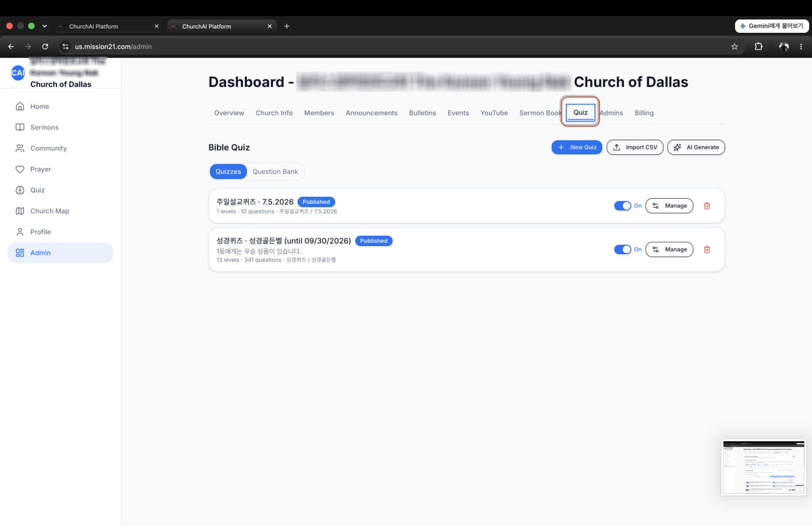Viewport: 812px width, 526px height.
Task: Open the Bulletins tab
Action: (422, 113)
